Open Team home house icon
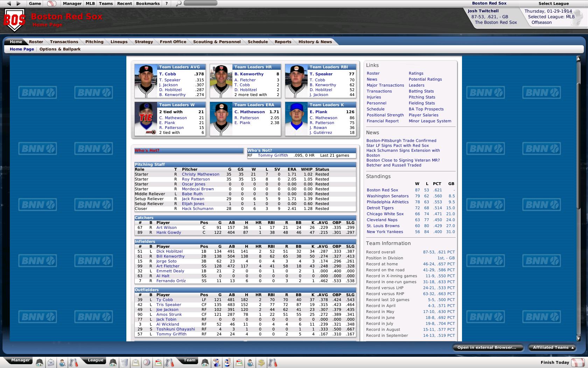Viewport: 588px width, 368px height. (205, 363)
